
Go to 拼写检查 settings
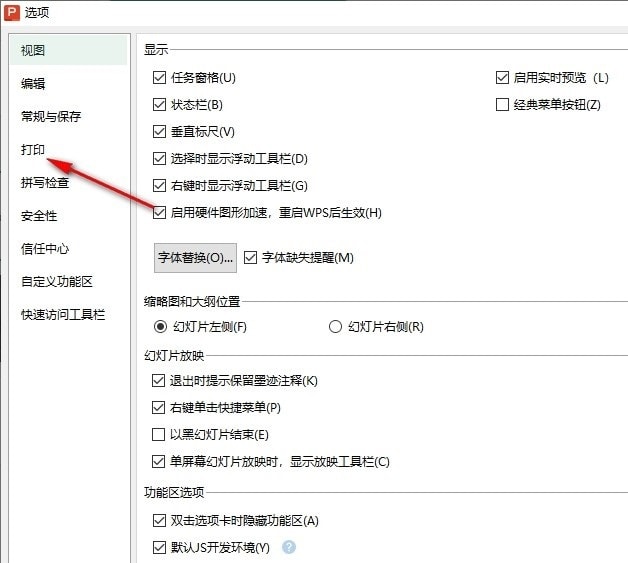pyautogui.click(x=45, y=183)
